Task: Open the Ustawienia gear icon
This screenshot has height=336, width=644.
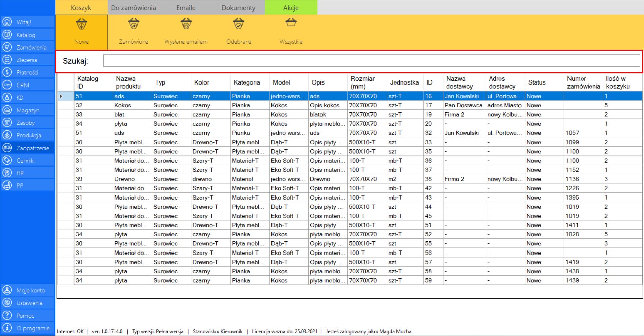Action: pyautogui.click(x=7, y=303)
